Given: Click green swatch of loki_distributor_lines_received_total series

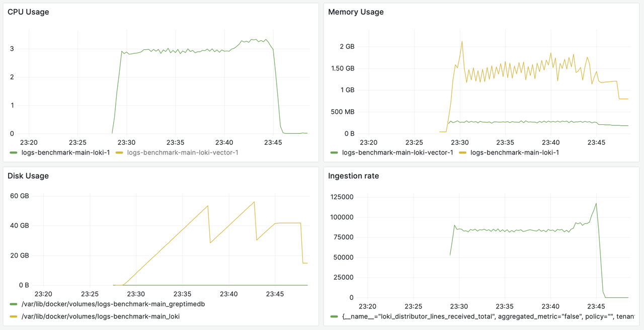Looking at the screenshot, I should [334, 316].
